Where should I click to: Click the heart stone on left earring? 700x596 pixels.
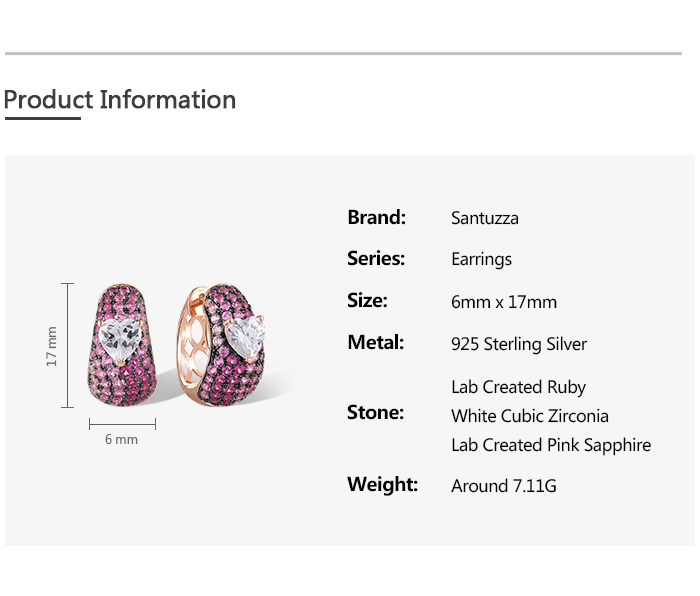pos(126,341)
